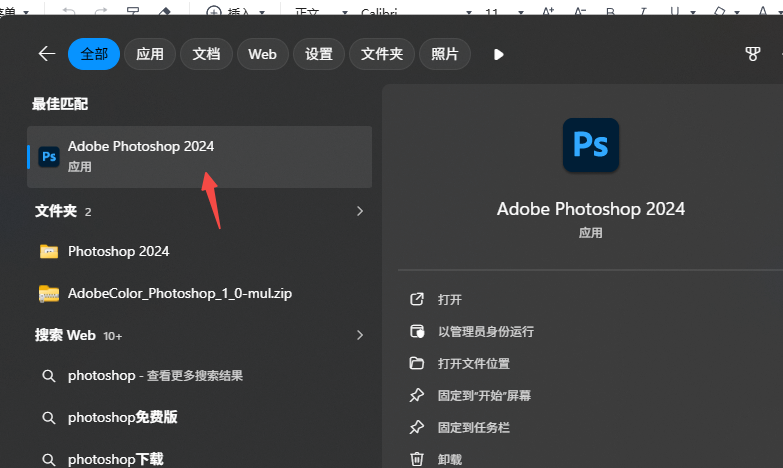Click 打开 in the details pane
783x468 pixels.
(449, 300)
